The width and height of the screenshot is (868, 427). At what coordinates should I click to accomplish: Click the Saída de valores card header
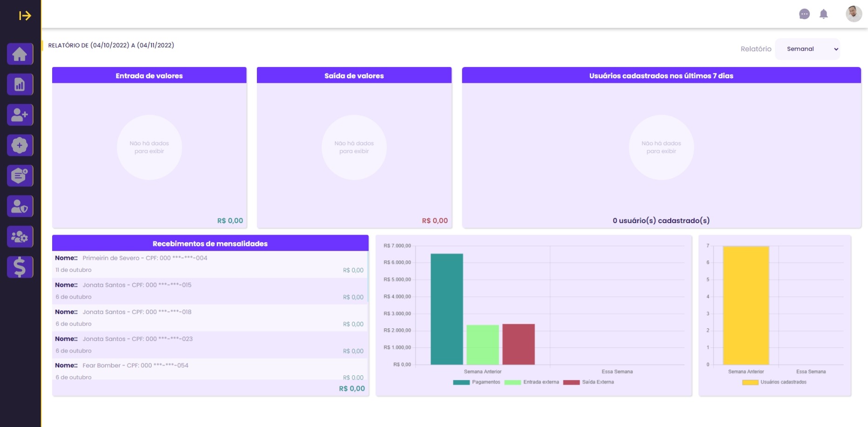(x=354, y=75)
